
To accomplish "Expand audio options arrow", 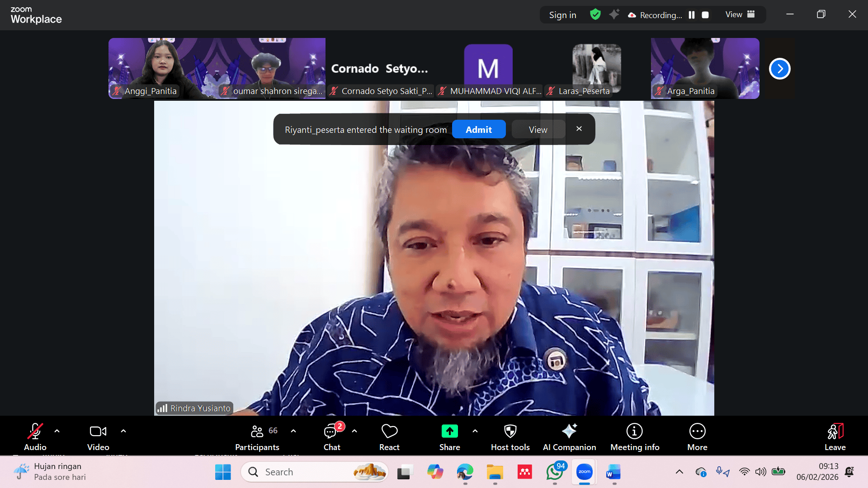I will [x=57, y=431].
